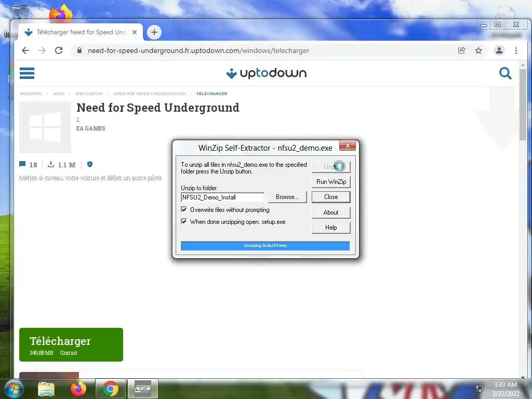Screen dimensions: 532x399
Task: Close the Télécharger Need for Speed tab
Action: (x=135, y=32)
